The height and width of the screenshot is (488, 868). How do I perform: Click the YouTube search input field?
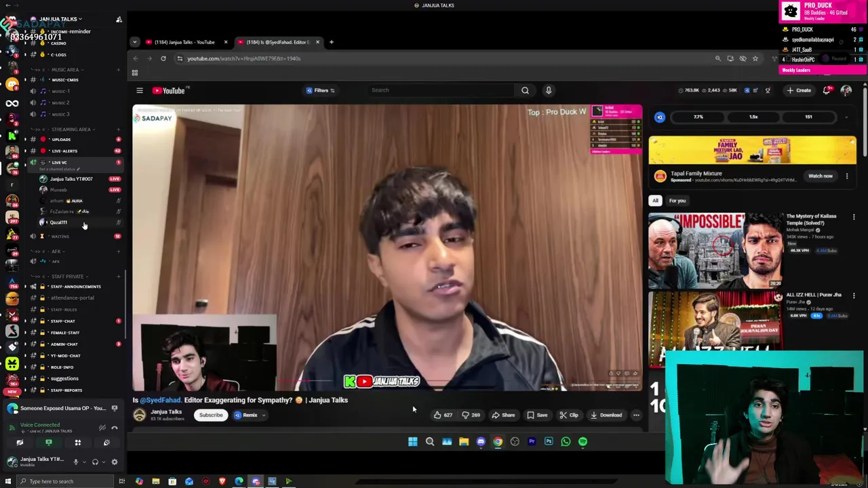click(x=441, y=90)
